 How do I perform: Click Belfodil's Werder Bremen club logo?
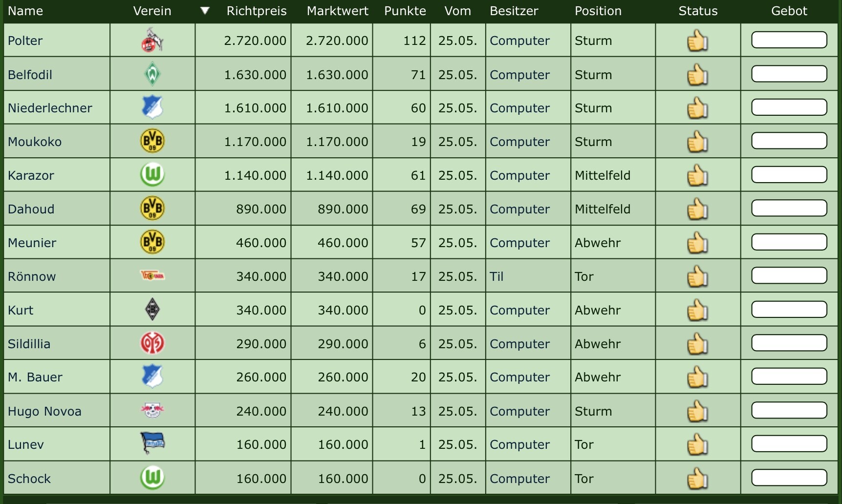[152, 74]
